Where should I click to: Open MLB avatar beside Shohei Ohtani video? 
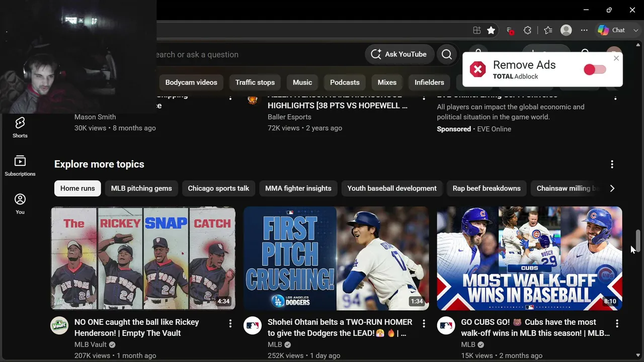253,326
